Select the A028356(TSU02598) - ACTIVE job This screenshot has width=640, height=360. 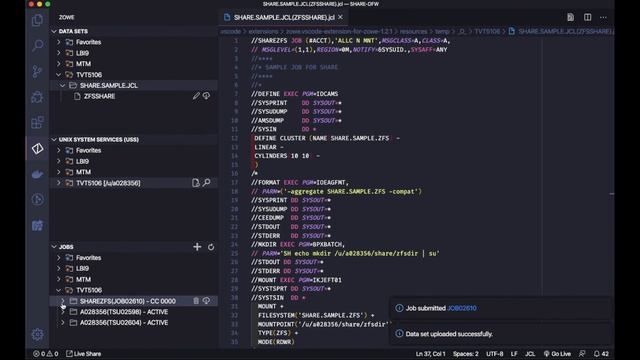[x=124, y=312]
